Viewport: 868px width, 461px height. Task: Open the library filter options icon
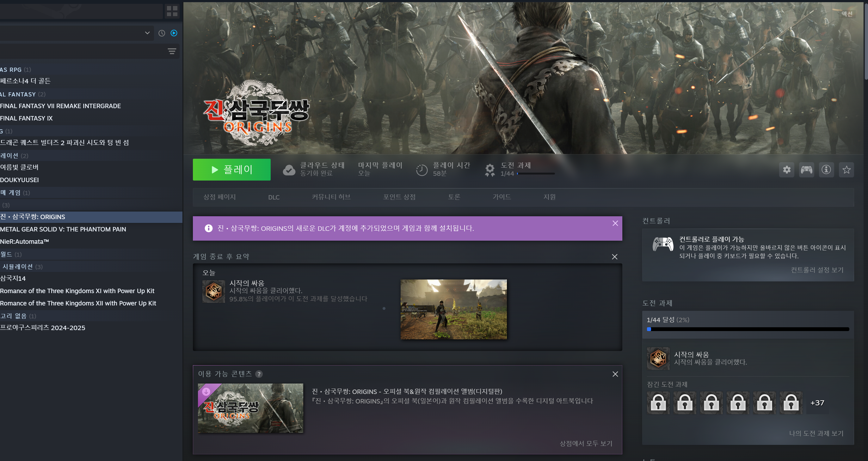pyautogui.click(x=172, y=51)
